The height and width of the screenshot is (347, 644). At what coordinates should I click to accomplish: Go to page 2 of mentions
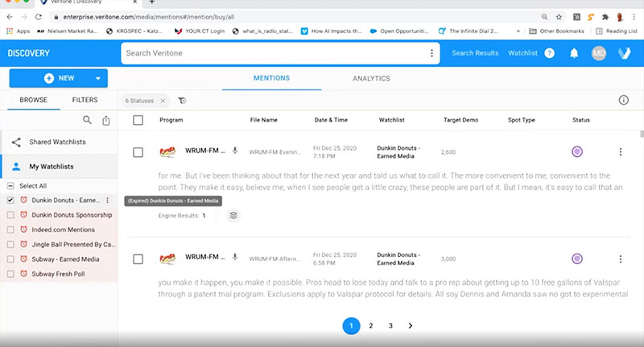point(371,325)
